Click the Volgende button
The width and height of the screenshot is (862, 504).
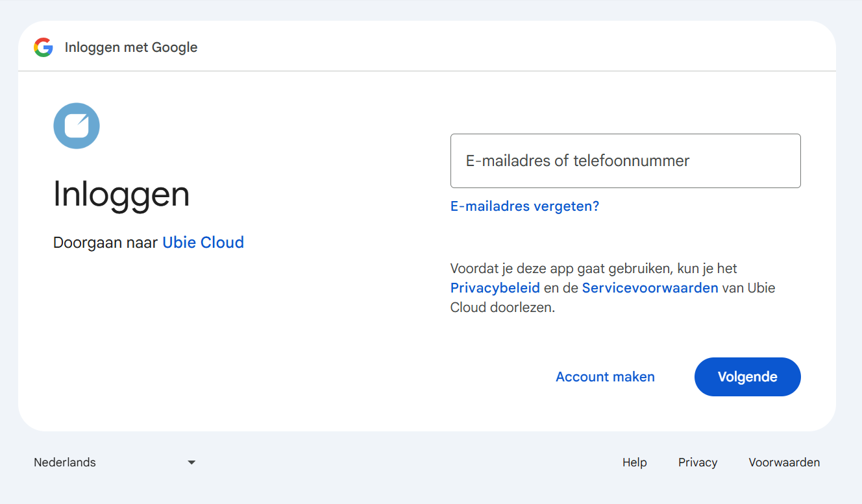point(747,376)
